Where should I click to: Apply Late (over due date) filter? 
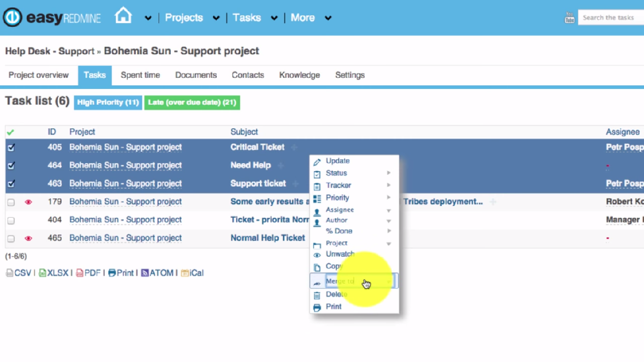point(192,102)
